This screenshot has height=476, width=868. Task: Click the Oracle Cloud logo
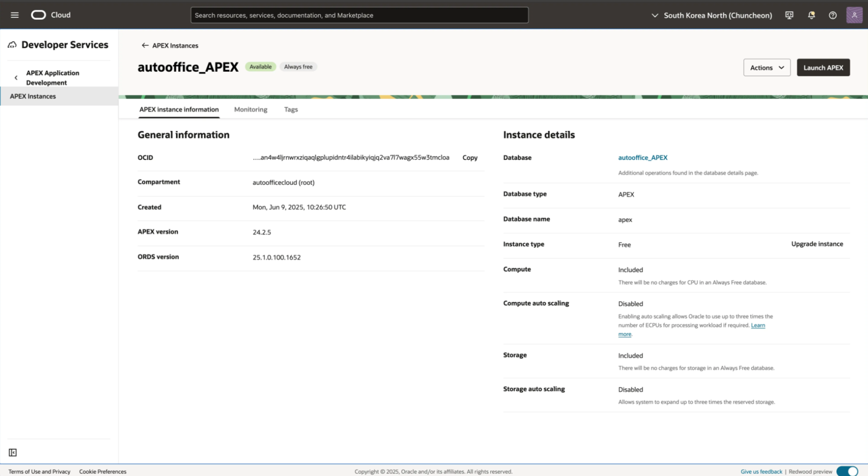click(x=51, y=15)
